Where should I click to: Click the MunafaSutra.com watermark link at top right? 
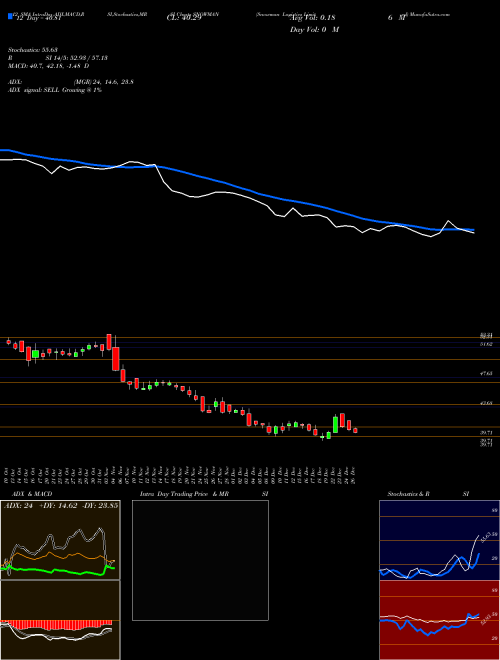[x=428, y=14]
